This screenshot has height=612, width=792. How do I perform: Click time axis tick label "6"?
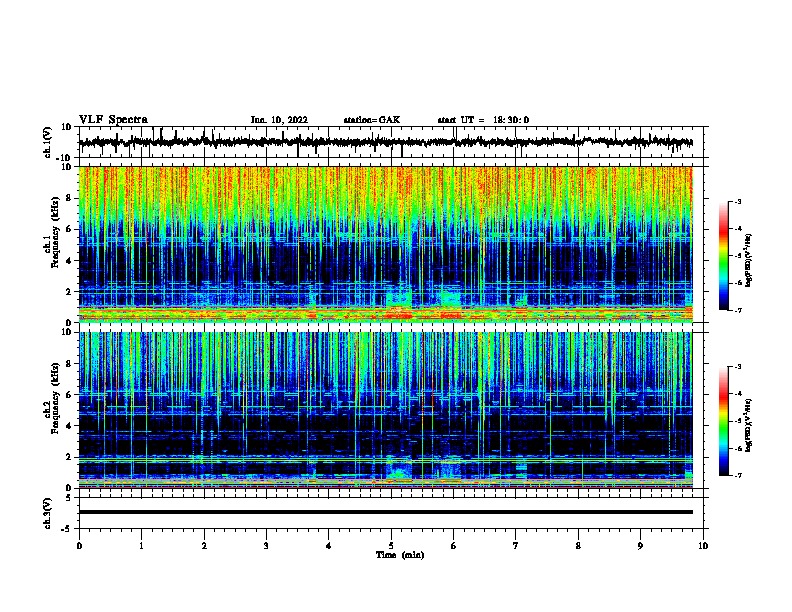pyautogui.click(x=454, y=546)
